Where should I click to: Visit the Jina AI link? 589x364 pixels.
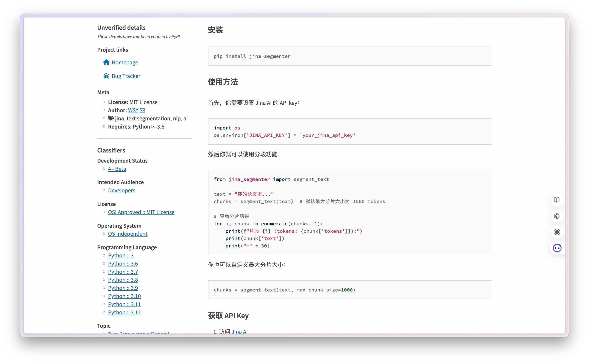[x=239, y=331]
